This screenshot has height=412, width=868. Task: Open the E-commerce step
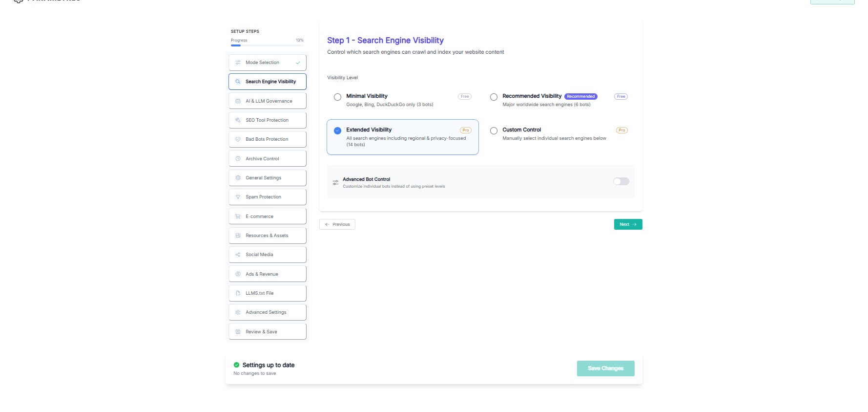268,217
